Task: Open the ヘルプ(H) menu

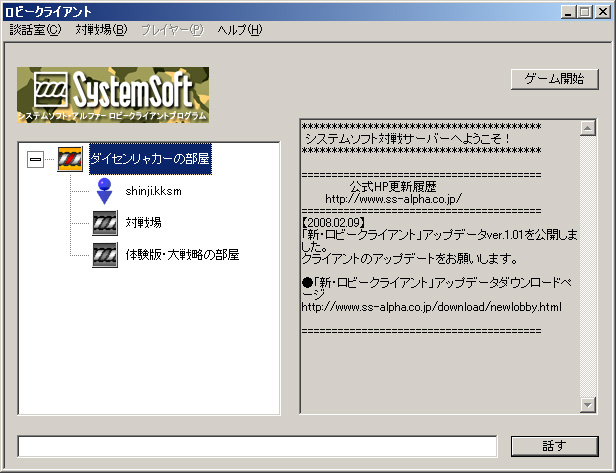Action: [240, 30]
